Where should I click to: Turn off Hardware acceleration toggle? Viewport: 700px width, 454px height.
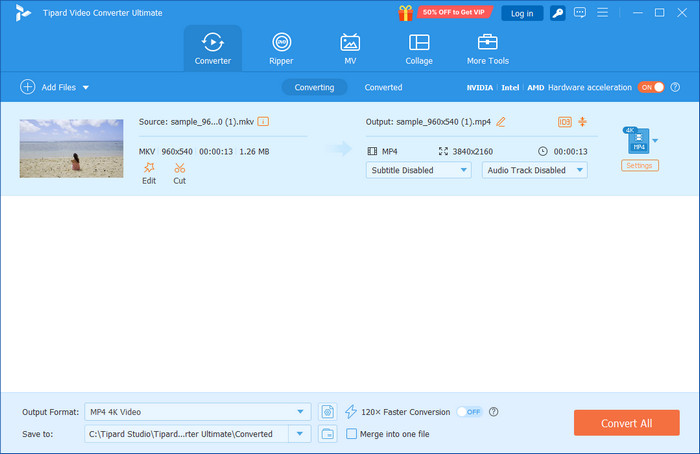[651, 87]
